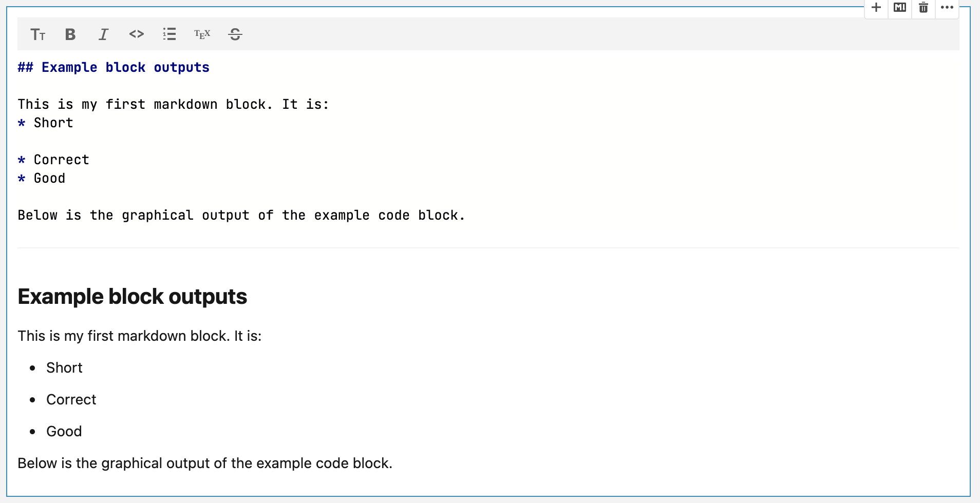Click the rendered 'Example block outputs' heading
This screenshot has width=980, height=503.
click(132, 296)
